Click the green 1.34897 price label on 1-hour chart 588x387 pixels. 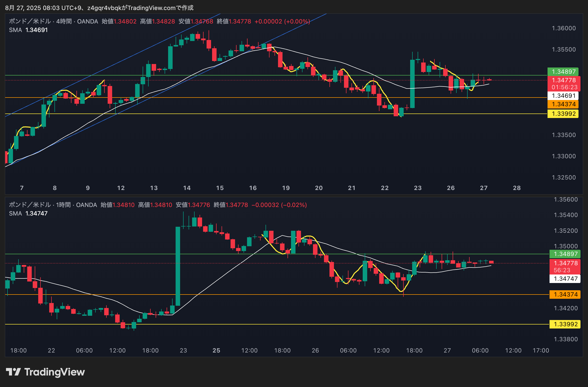point(566,254)
